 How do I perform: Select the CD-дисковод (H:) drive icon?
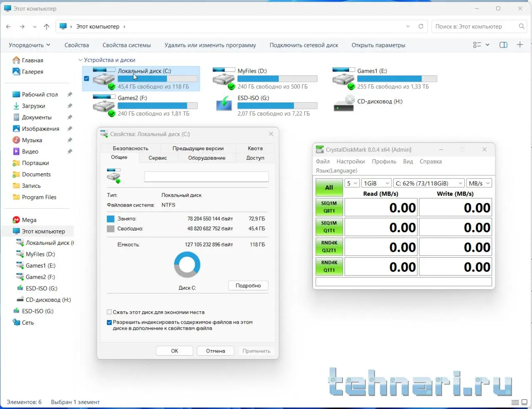click(x=344, y=103)
